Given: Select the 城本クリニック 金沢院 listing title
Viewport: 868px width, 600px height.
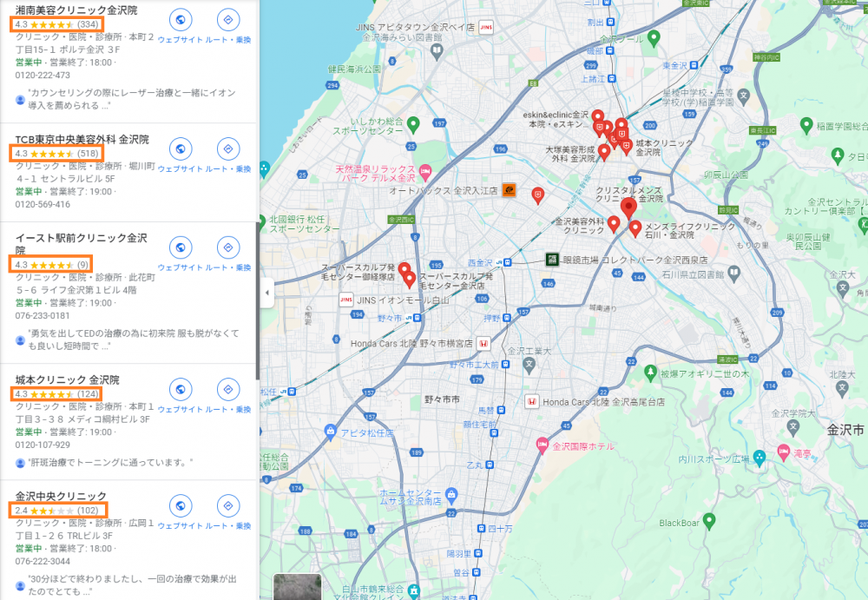Looking at the screenshot, I should [x=68, y=379].
